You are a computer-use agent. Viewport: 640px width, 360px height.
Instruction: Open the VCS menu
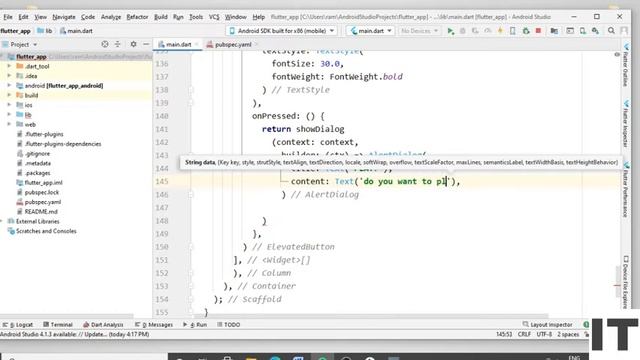pos(214,17)
